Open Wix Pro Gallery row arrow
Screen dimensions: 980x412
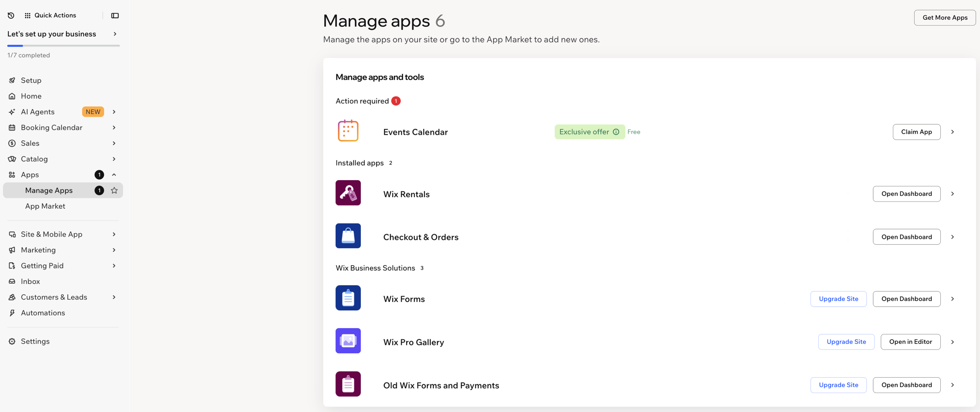(x=952, y=342)
